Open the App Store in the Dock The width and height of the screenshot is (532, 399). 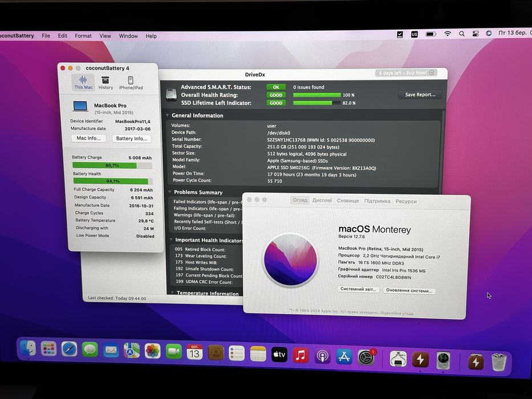pos(344,357)
